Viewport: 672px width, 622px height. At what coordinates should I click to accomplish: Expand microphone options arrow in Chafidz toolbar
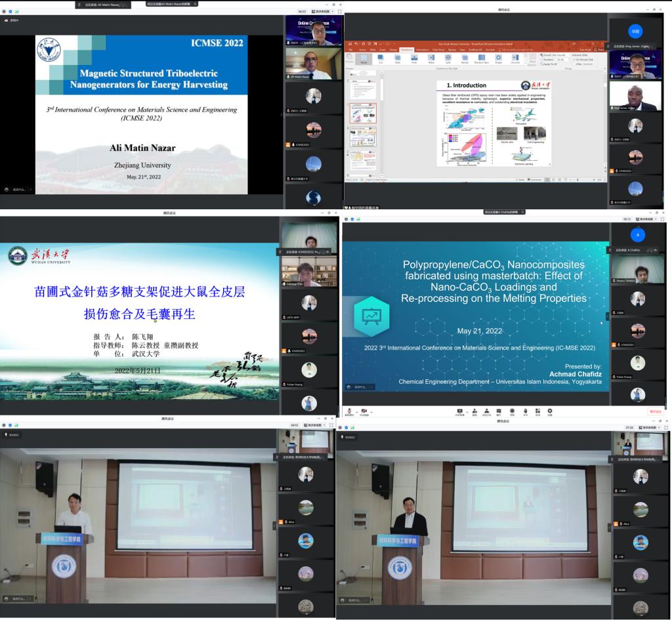[356, 412]
